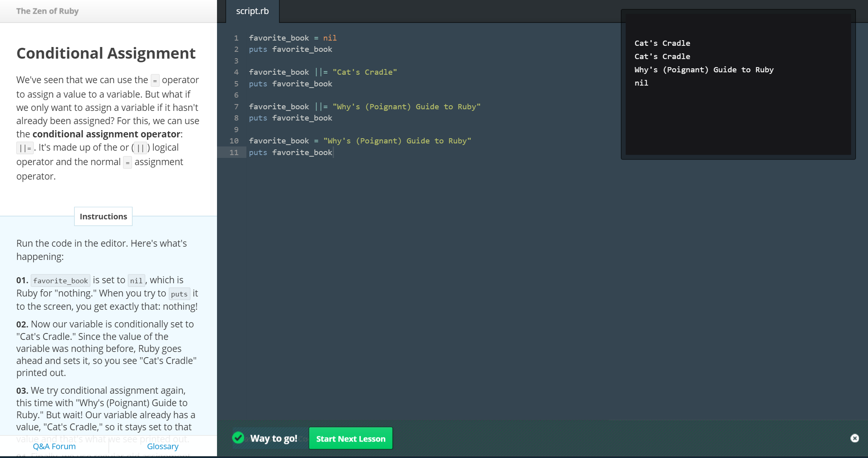
Task: Click line number 7 in gutter
Action: [x=236, y=107]
